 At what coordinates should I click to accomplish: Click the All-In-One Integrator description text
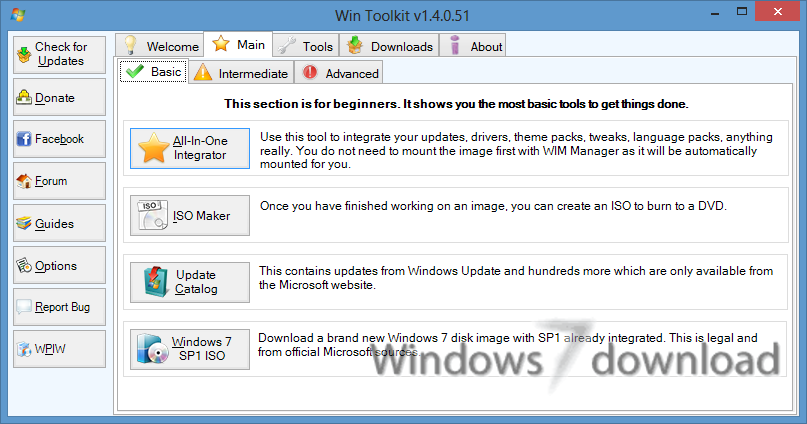pyautogui.click(x=516, y=151)
